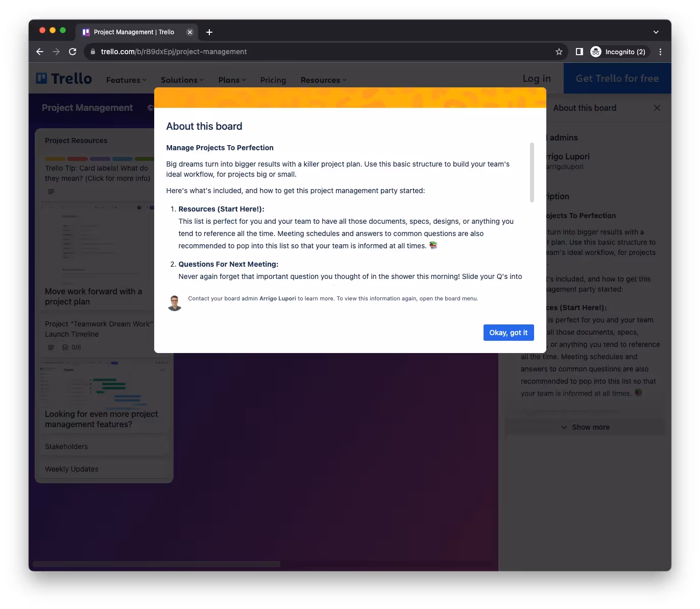Click the site lock icon in address bar
This screenshot has width=700, height=609.
tap(93, 52)
